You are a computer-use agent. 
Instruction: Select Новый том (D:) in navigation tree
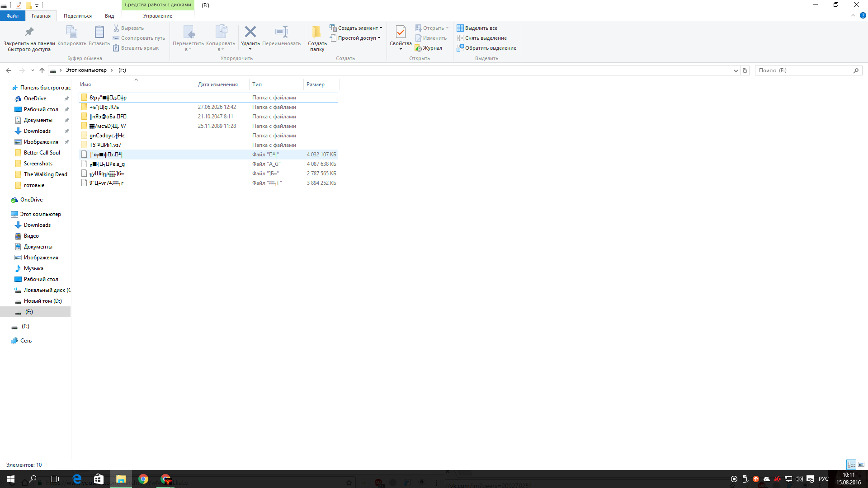coord(42,301)
